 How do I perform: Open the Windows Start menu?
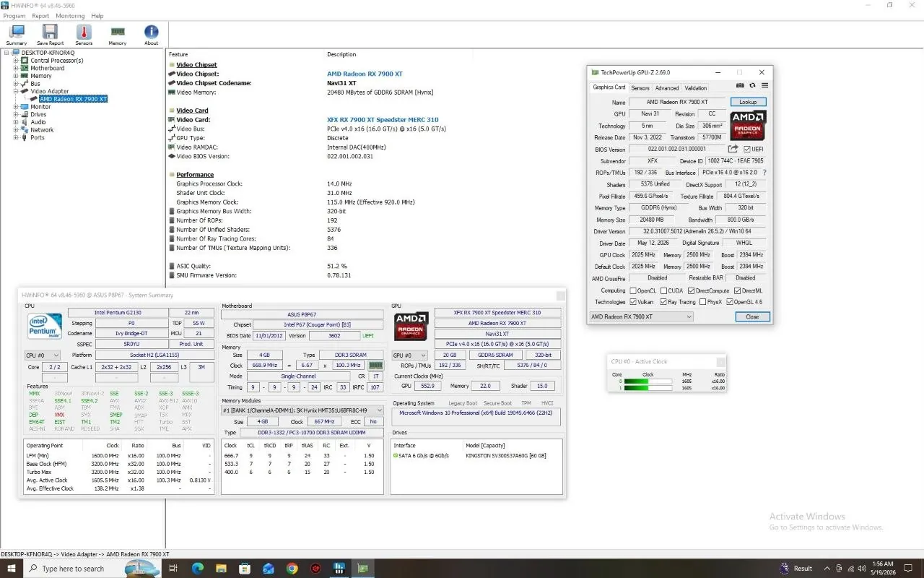pos(11,568)
